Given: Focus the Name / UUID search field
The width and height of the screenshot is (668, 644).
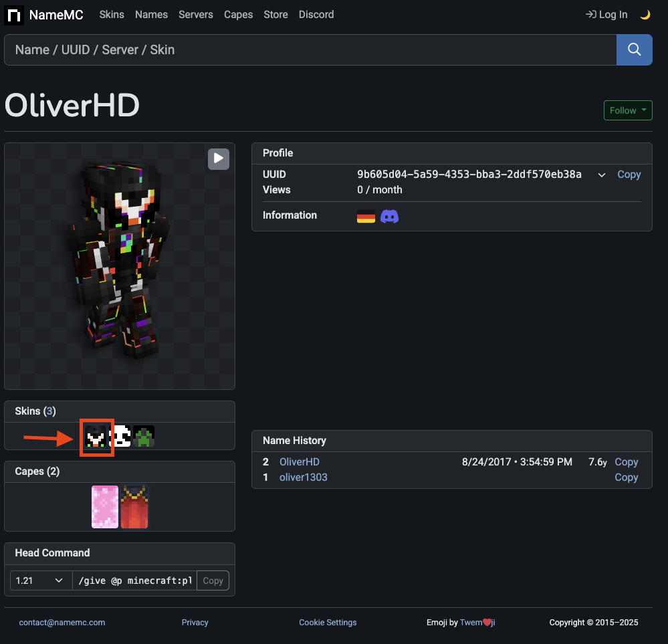Looking at the screenshot, I should click(310, 50).
